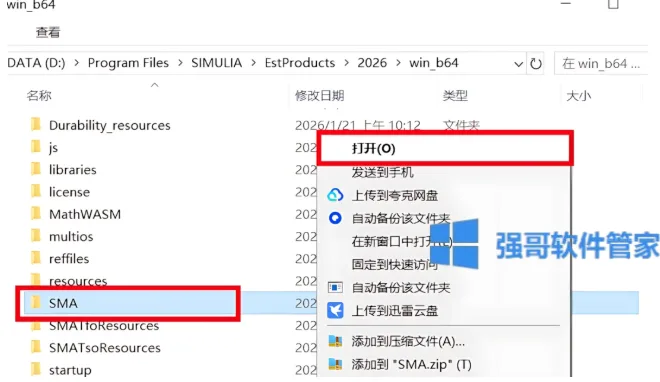
Task: Click the window-style backup icon
Action: click(x=335, y=287)
